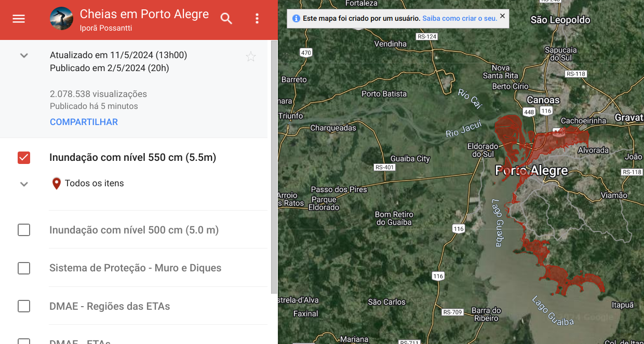Click the Vendinha map label
644x344 pixels.
(x=391, y=44)
